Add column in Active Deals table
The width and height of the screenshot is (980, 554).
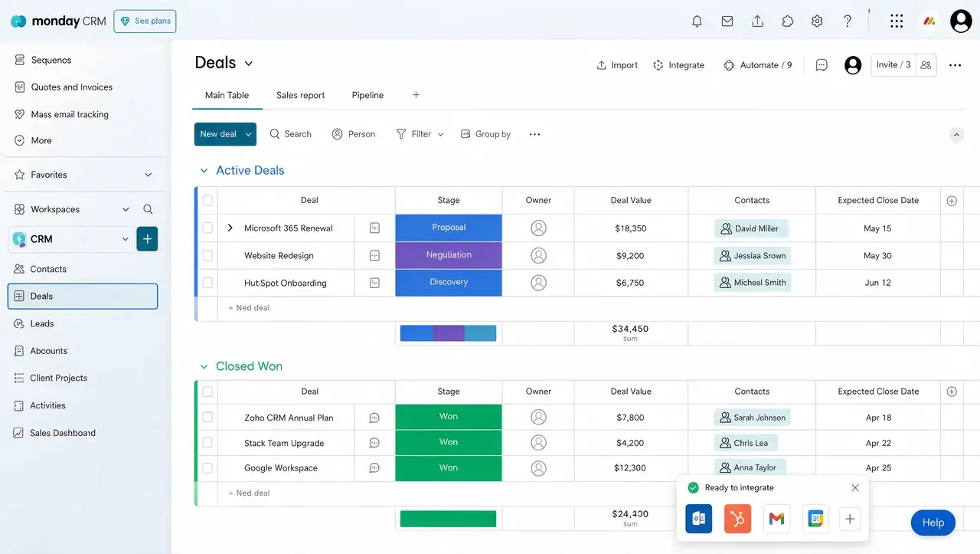[x=952, y=201]
